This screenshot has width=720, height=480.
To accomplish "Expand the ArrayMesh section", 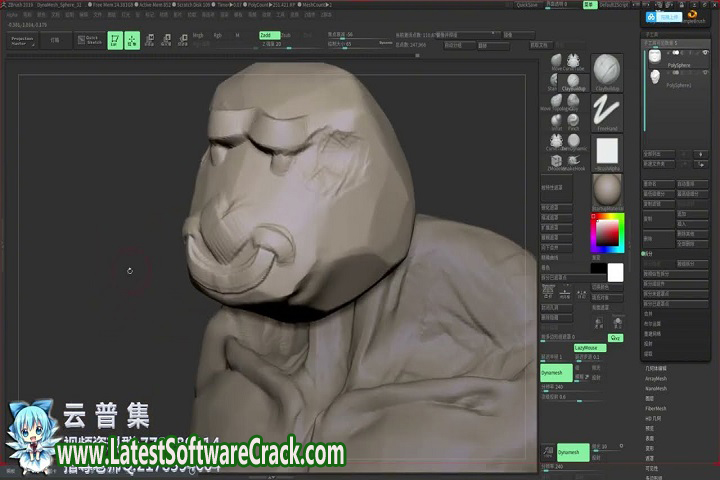I will click(656, 378).
